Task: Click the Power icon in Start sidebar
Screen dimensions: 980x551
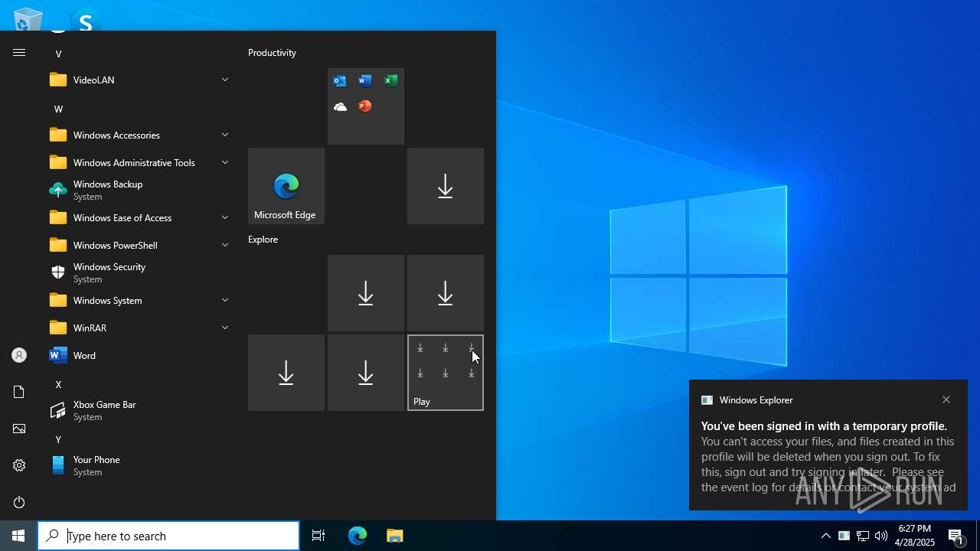Action: [19, 502]
